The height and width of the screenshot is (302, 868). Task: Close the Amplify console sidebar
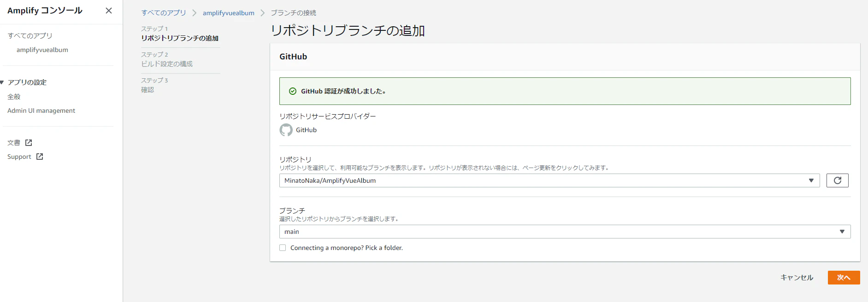(109, 11)
